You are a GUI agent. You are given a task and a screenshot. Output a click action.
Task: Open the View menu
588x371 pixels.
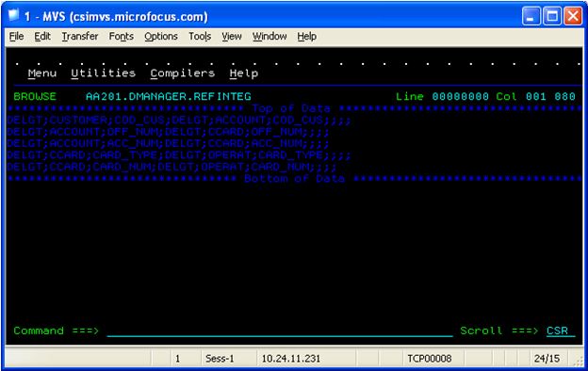coord(232,37)
